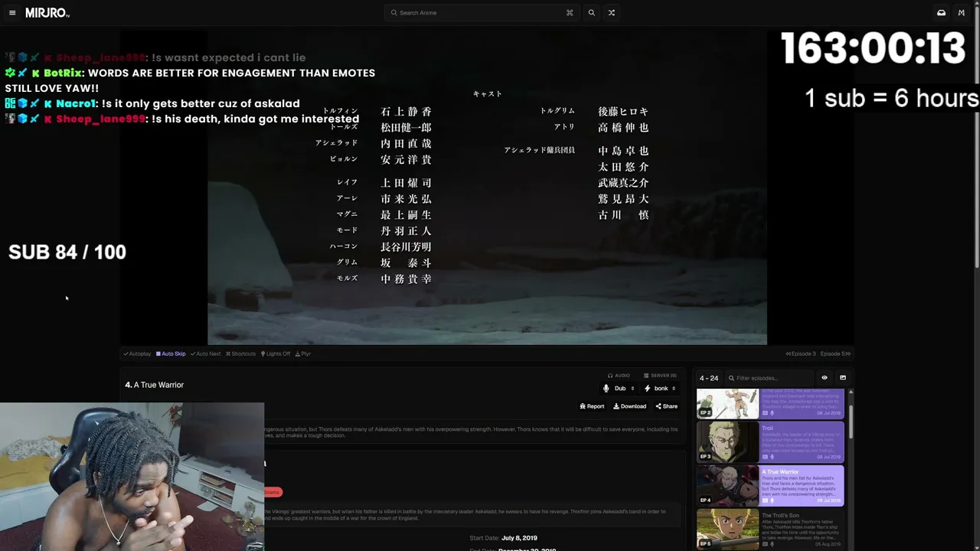Open the EP 3 Troll thumbnail
This screenshot has width=980, height=551.
[x=727, y=442]
